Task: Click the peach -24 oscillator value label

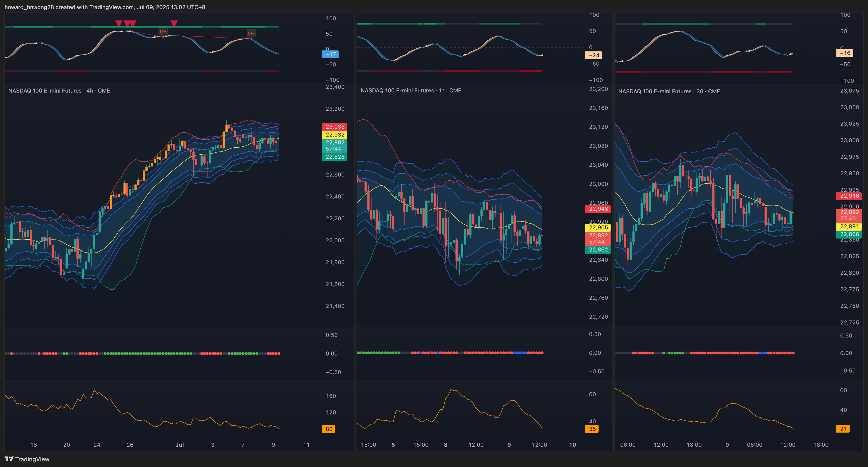Action: click(593, 55)
